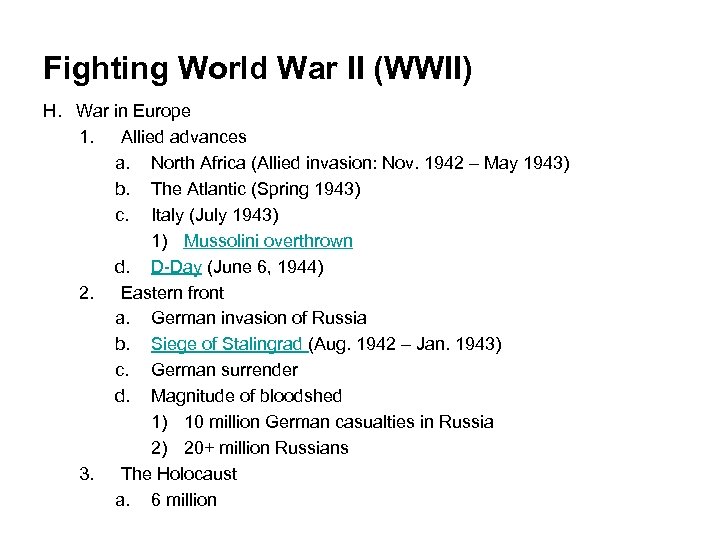Image resolution: width=720 pixels, height=540 pixels.
Task: Open the Siege of Stalingrad link
Action: pos(227,344)
